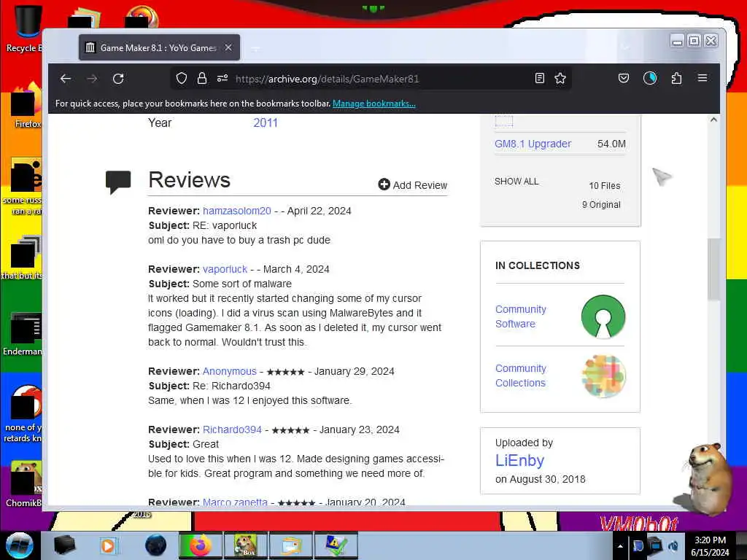Open the hamster Box taskbar icon

(245, 545)
